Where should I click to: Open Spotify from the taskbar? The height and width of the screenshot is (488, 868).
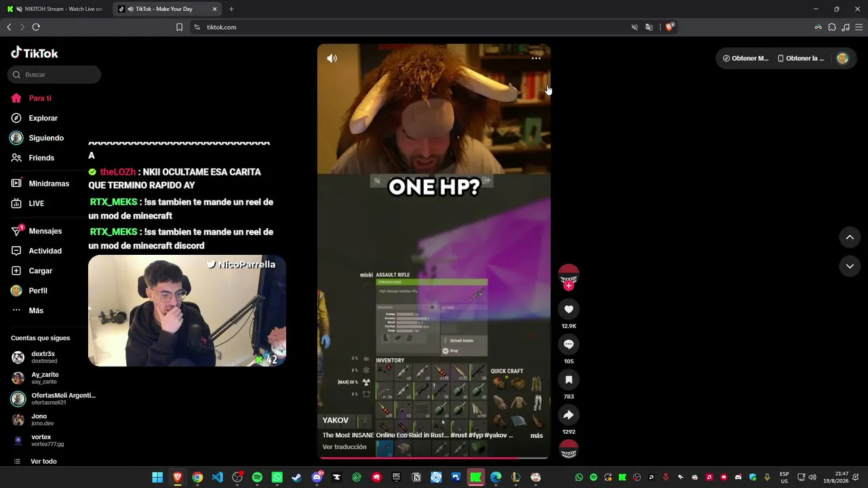pyautogui.click(x=257, y=478)
